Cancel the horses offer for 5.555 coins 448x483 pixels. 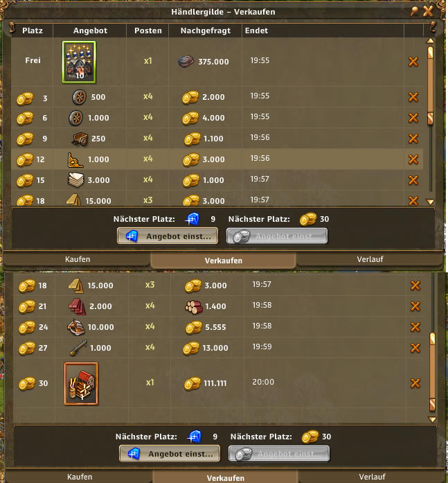click(415, 327)
